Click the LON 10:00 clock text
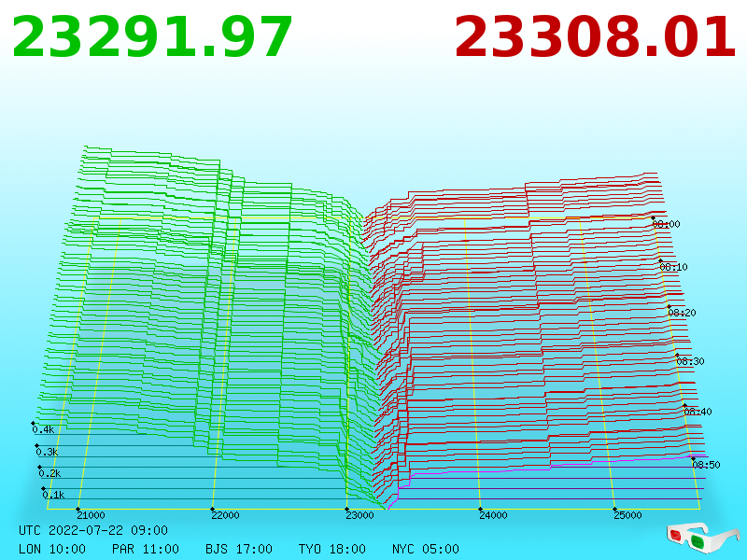 point(52,549)
